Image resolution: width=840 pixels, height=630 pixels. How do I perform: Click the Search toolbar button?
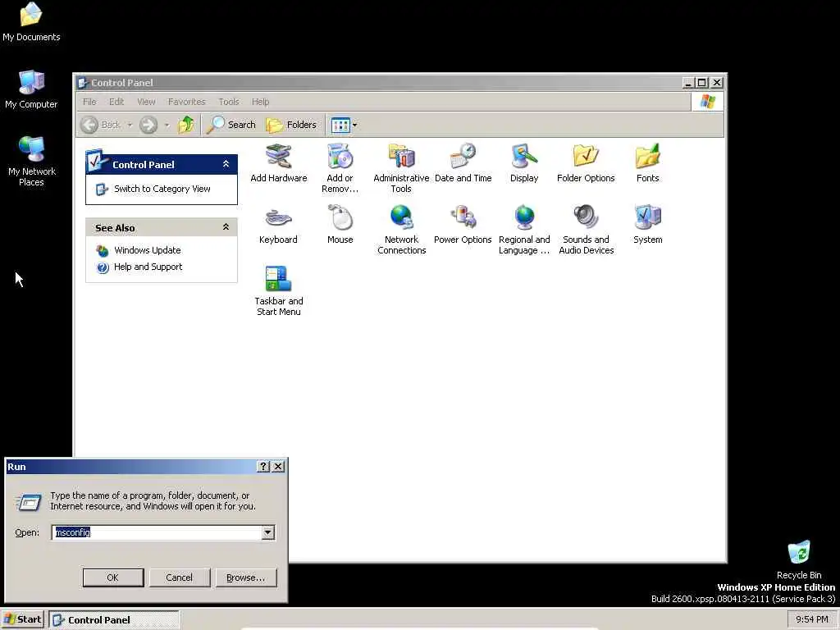coord(231,125)
